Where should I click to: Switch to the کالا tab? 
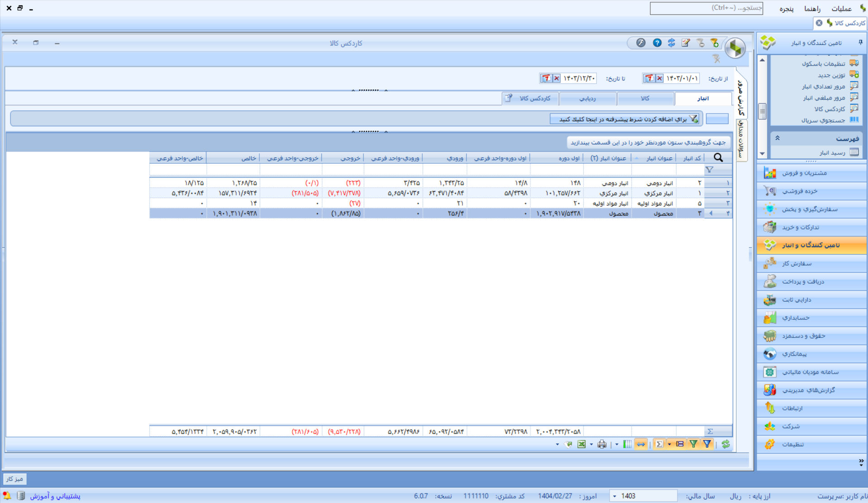coord(645,99)
